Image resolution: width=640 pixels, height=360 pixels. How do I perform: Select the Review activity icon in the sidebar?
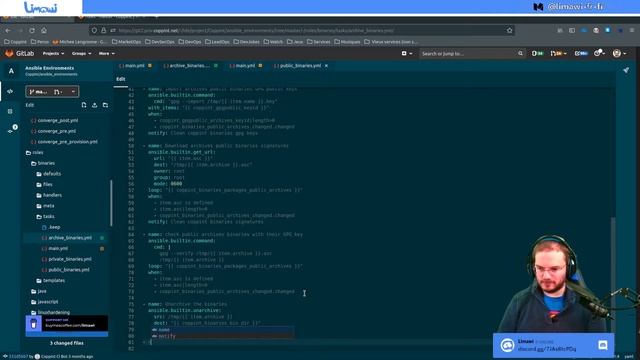10,111
